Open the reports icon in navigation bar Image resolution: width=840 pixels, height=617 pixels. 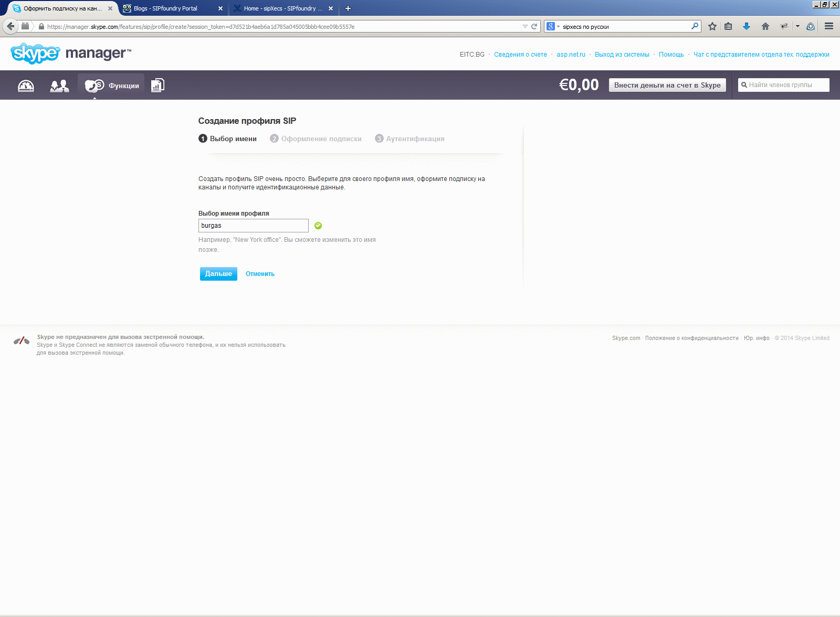coord(157,86)
